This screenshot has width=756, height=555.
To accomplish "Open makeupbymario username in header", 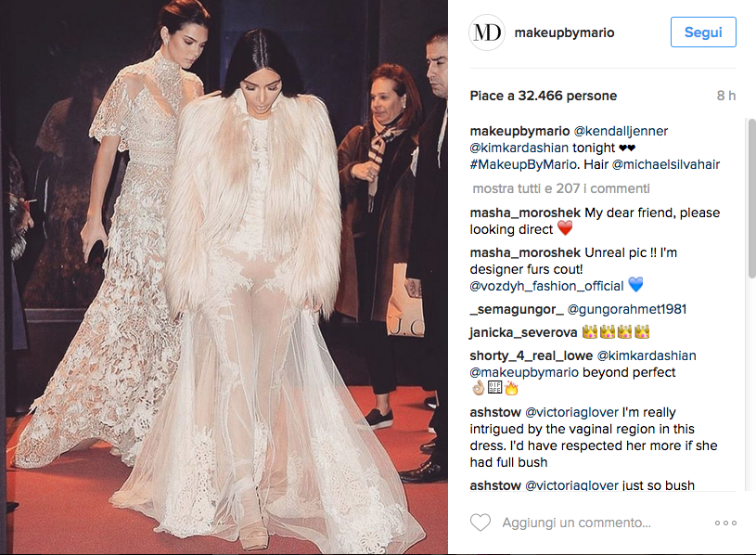I will pyautogui.click(x=564, y=32).
